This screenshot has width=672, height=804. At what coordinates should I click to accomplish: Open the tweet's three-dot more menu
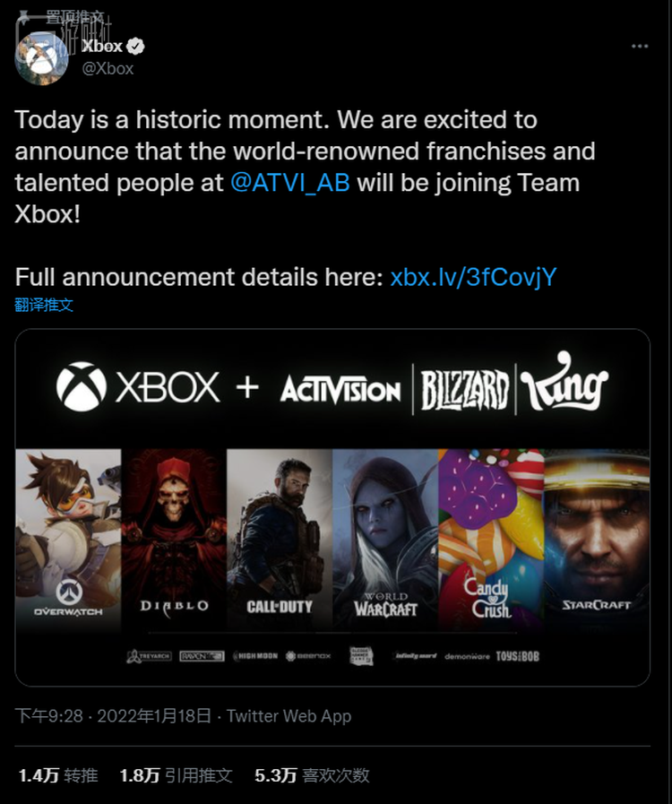pos(639,46)
